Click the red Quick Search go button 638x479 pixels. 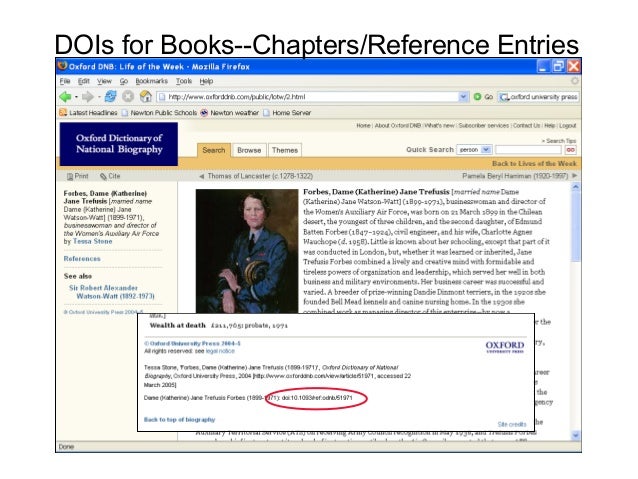coord(570,150)
